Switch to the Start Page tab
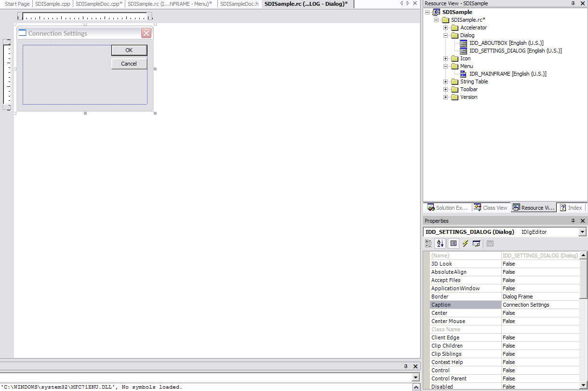Image resolution: width=588 pixels, height=391 pixels. 17,4
